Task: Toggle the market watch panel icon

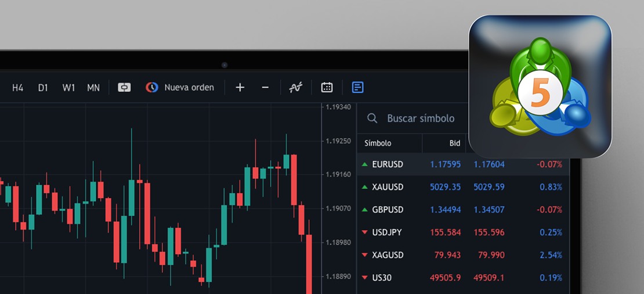Action: (358, 88)
